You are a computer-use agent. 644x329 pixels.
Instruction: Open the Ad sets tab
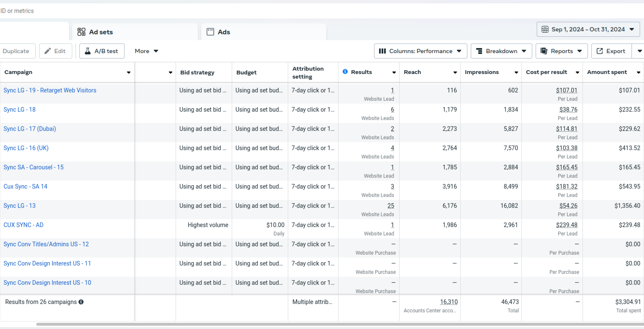[135, 32]
